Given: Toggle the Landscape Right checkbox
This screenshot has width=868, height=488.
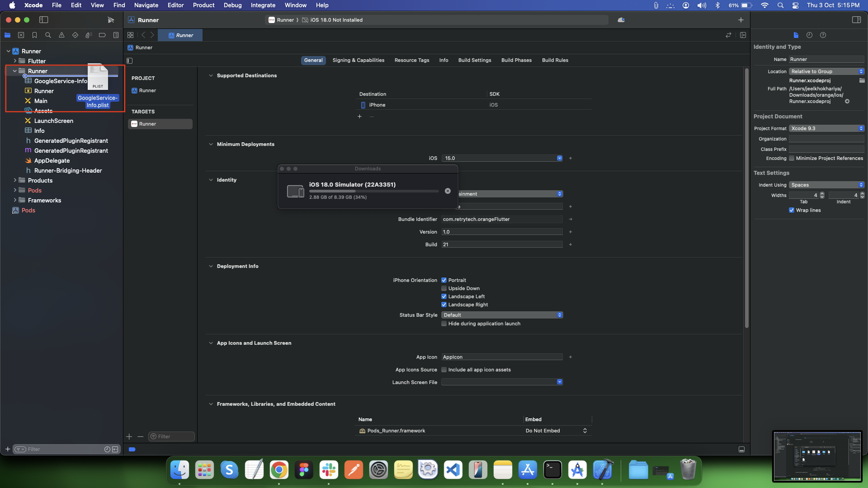Looking at the screenshot, I should tap(444, 305).
